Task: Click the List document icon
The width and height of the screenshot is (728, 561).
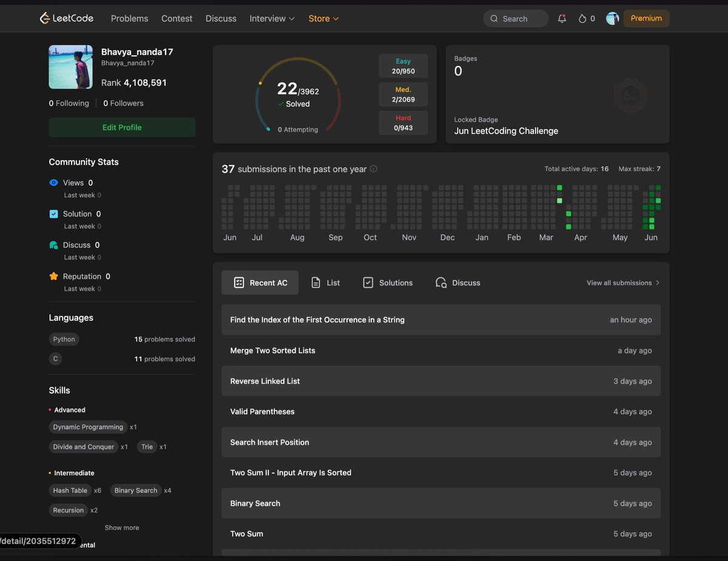Action: pyautogui.click(x=315, y=283)
